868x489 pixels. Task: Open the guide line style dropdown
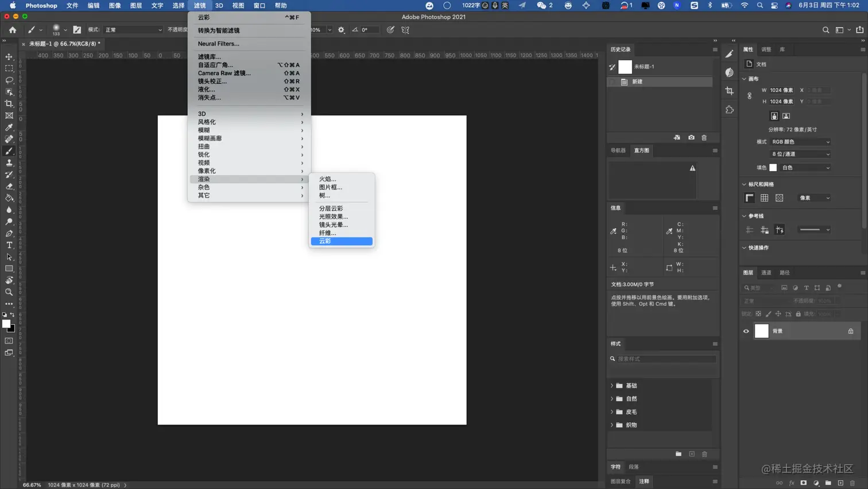pyautogui.click(x=815, y=230)
